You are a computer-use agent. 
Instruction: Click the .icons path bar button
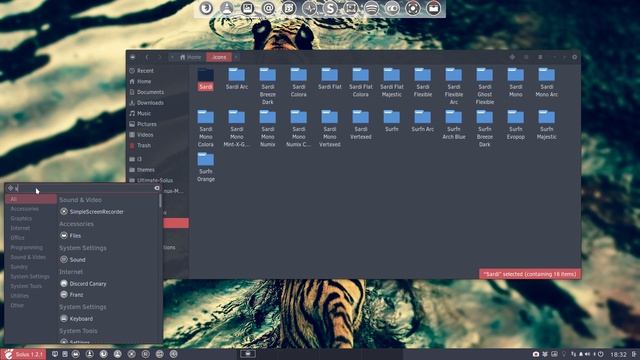[x=219, y=57]
